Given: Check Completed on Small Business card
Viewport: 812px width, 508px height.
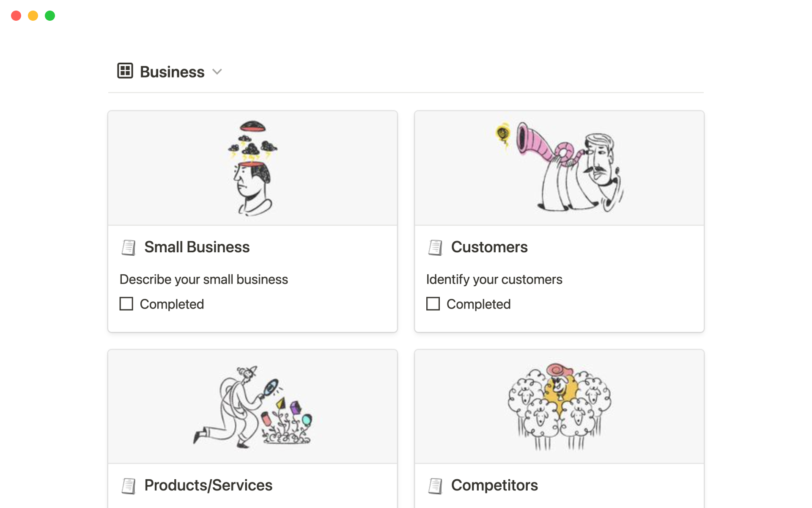Looking at the screenshot, I should (x=126, y=304).
